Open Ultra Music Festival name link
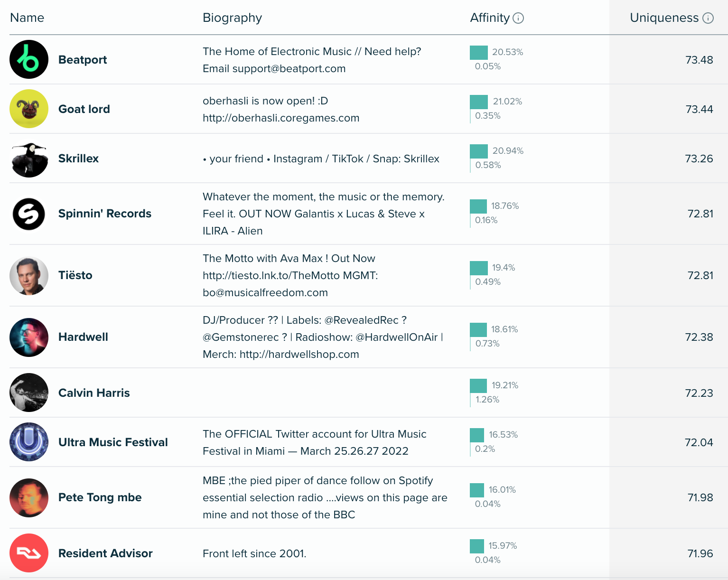 (113, 442)
